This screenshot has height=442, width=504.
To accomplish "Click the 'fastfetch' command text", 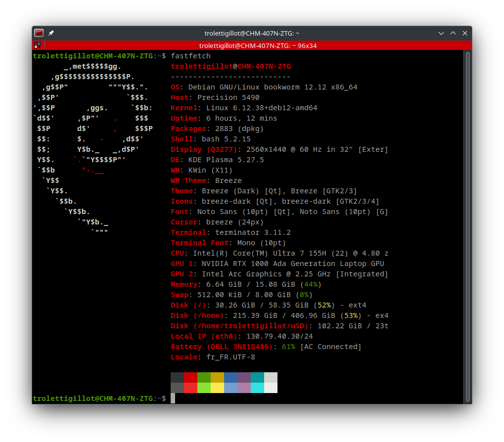I will 190,56.
